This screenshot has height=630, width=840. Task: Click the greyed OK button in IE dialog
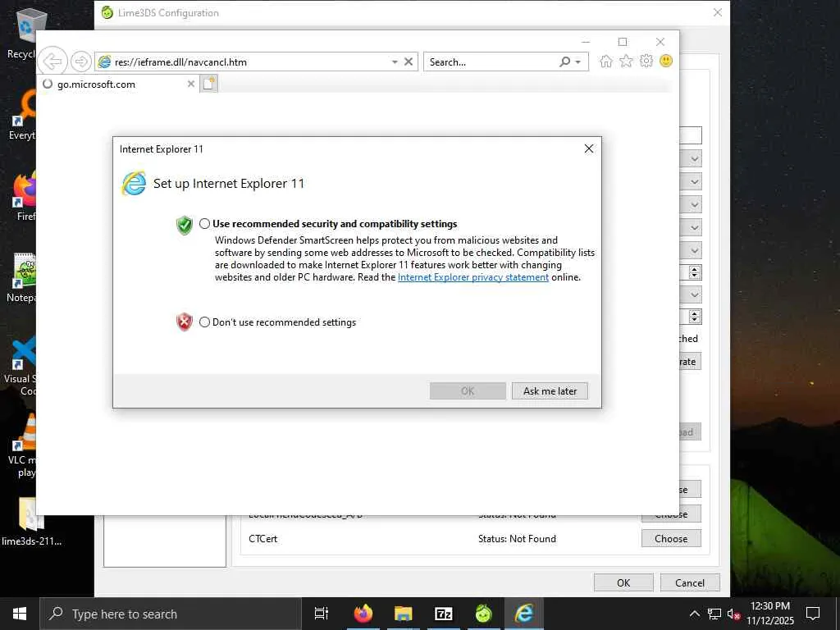tap(467, 391)
